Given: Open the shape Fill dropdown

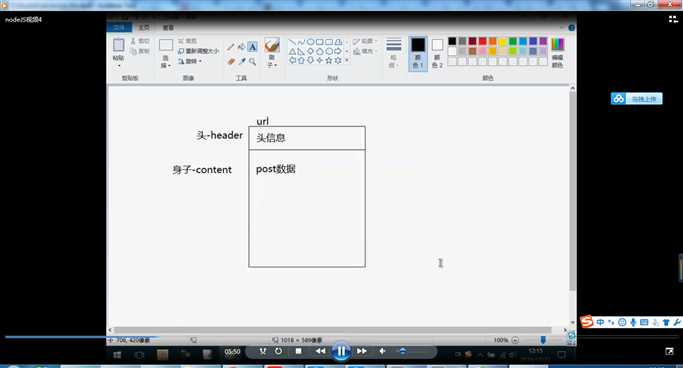Looking at the screenshot, I should [364, 51].
